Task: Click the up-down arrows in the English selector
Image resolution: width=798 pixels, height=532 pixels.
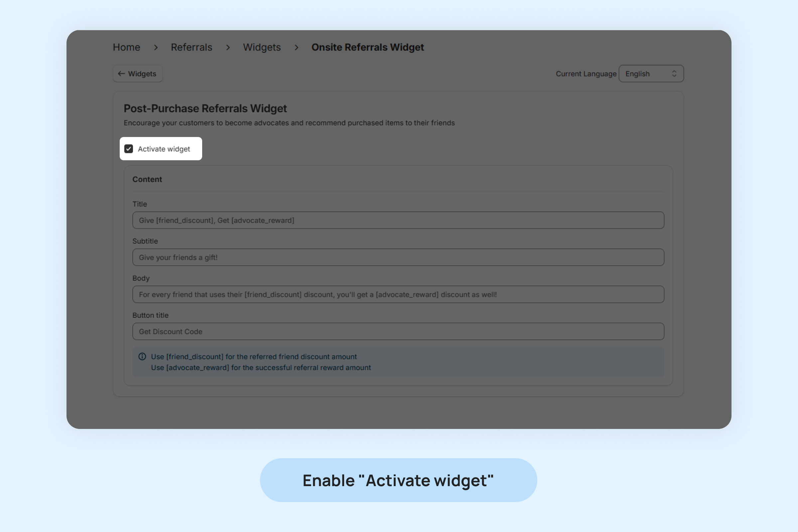Action: pos(674,73)
